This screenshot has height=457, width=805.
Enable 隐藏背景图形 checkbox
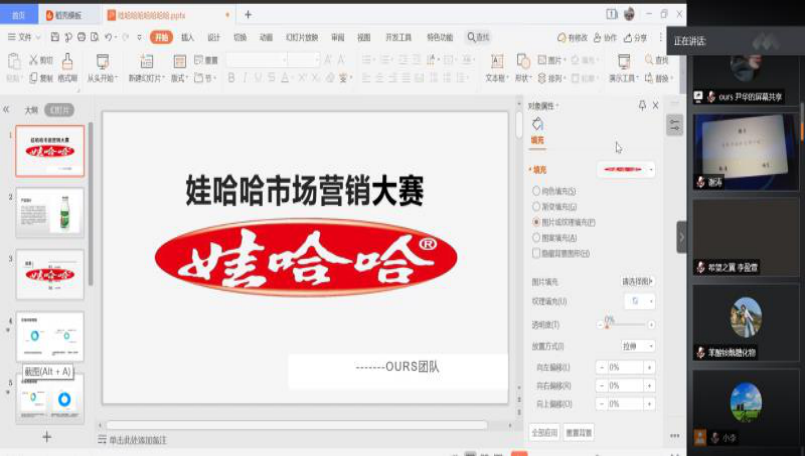coord(537,254)
